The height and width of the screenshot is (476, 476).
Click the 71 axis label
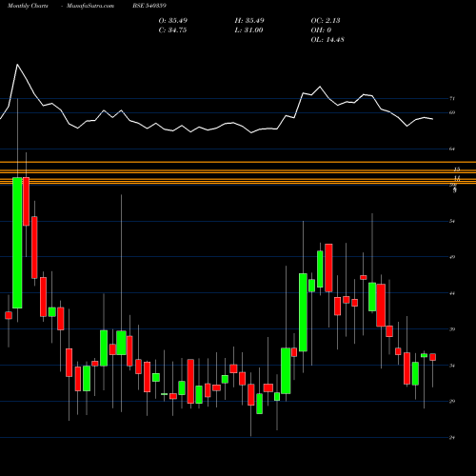pos(452,99)
